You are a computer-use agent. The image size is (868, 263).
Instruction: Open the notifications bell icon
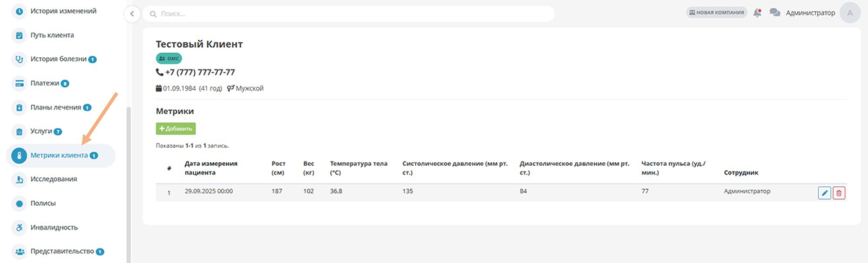pyautogui.click(x=757, y=12)
